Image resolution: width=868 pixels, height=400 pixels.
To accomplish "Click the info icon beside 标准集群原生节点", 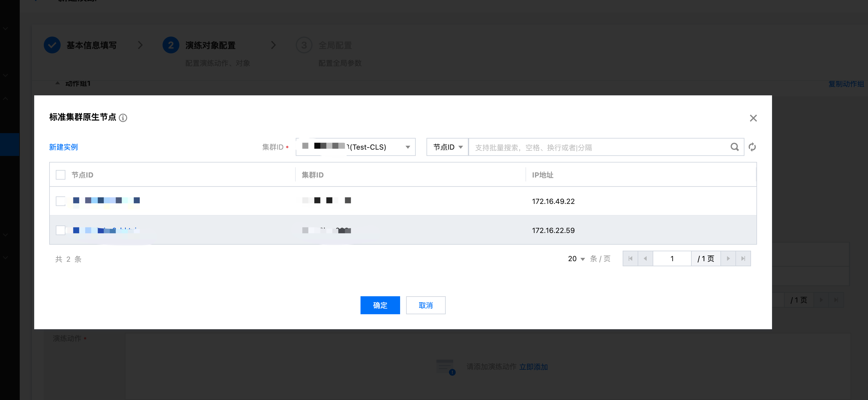I will tap(123, 118).
